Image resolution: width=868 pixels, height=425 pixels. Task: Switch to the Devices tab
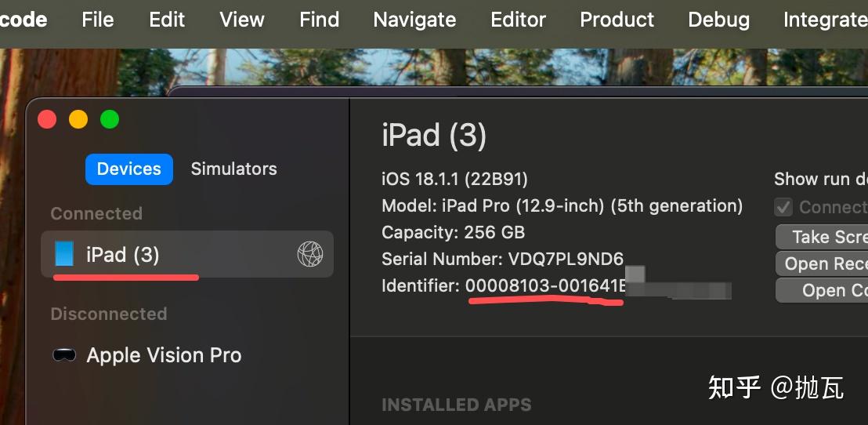[x=128, y=169]
